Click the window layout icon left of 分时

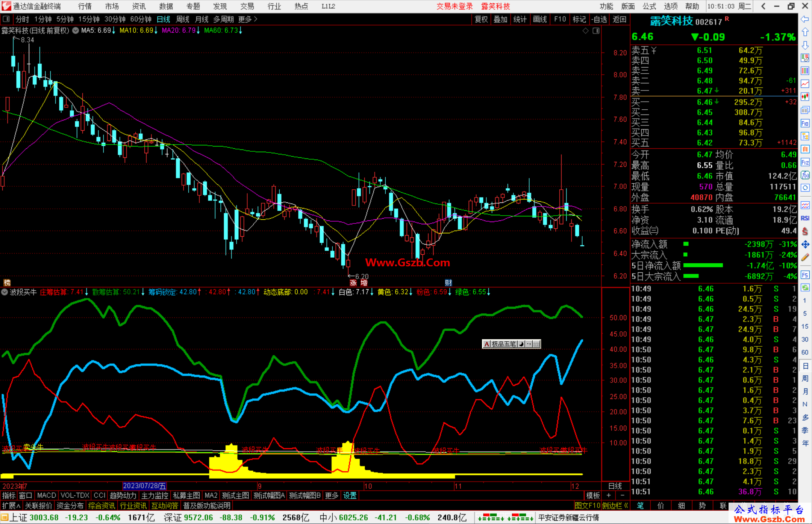tap(6, 19)
